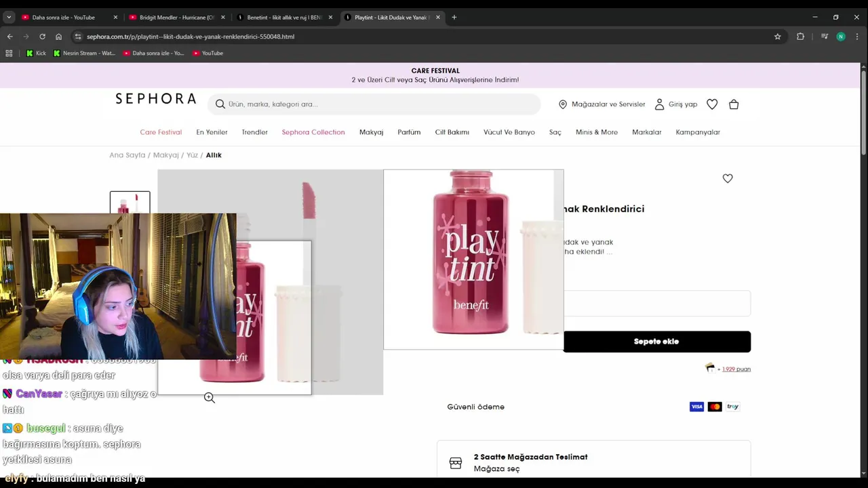This screenshot has height=488, width=868.
Task: Open the Kick bookmark
Action: point(36,53)
